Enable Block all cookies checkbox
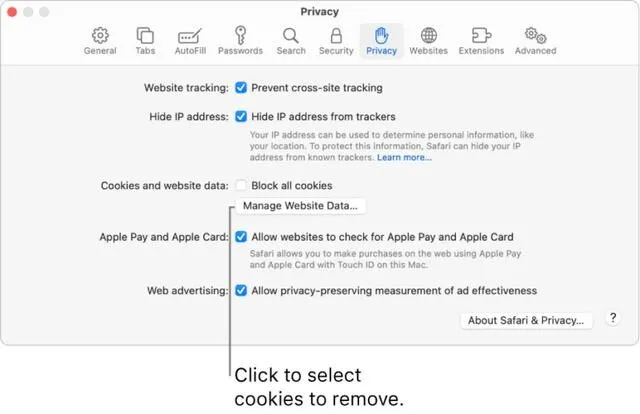 click(241, 185)
